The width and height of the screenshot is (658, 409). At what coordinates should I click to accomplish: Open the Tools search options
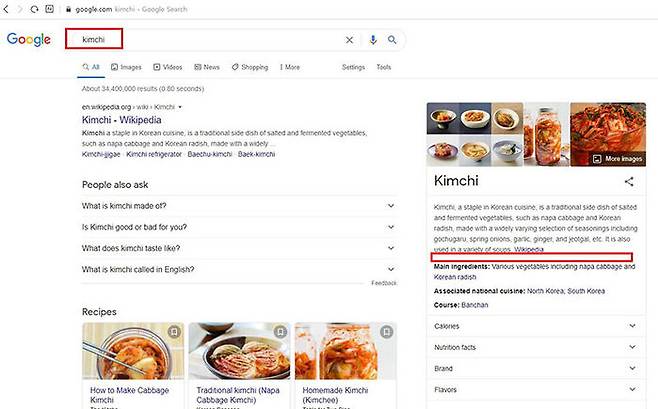[383, 67]
